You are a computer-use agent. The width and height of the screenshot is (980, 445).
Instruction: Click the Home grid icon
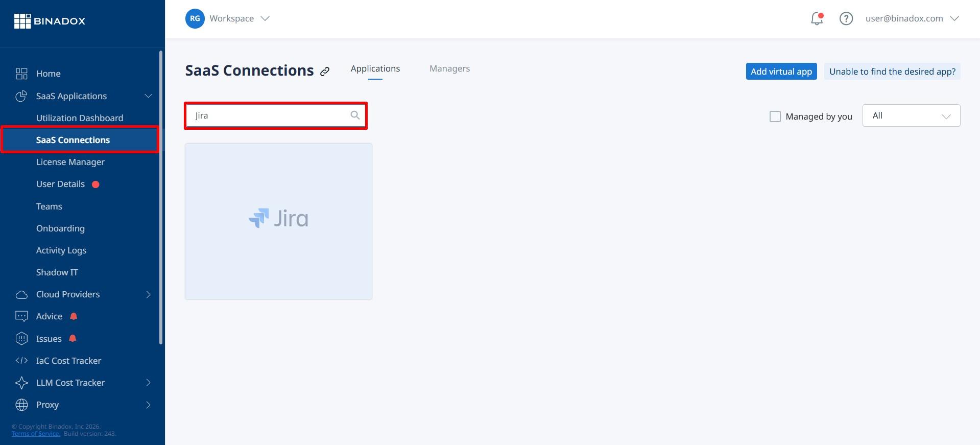(x=21, y=74)
